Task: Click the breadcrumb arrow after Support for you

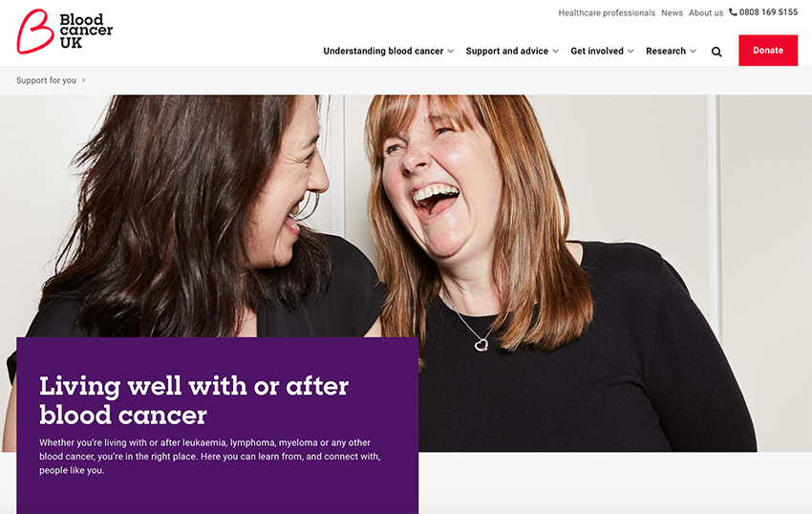Action: tap(83, 80)
